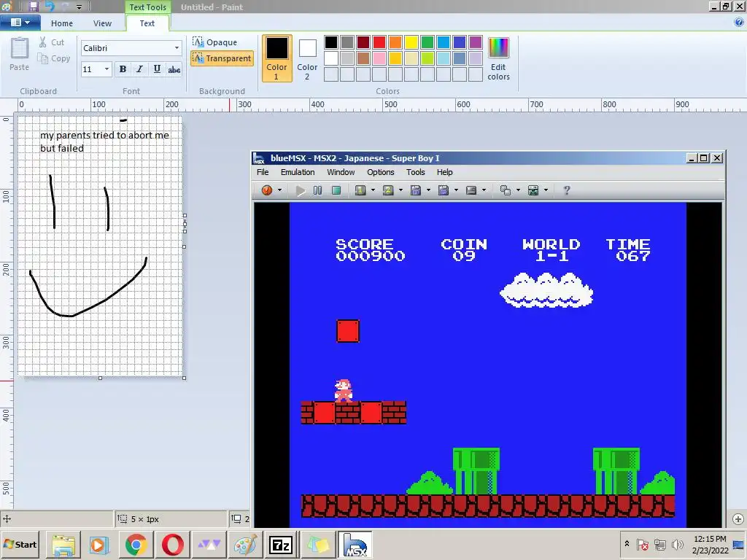This screenshot has width=747, height=560.
Task: Select Color 1 foreground button
Action: tap(276, 58)
